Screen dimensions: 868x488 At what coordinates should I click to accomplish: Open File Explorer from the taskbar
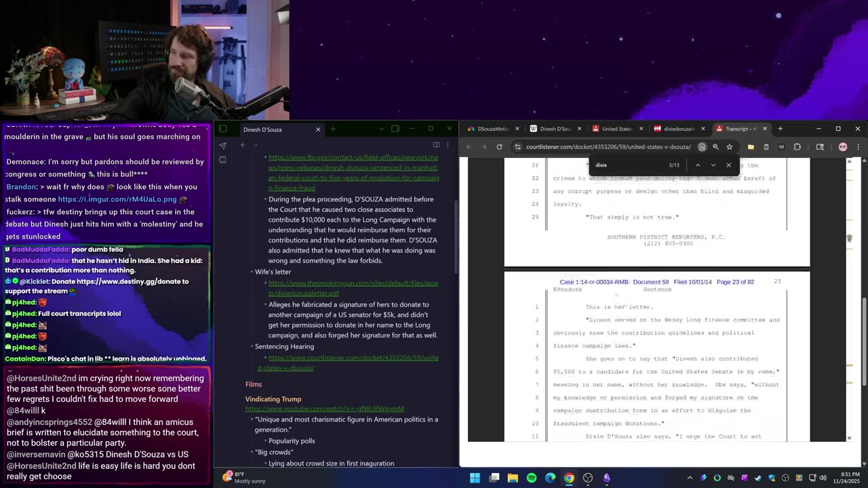[513, 478]
